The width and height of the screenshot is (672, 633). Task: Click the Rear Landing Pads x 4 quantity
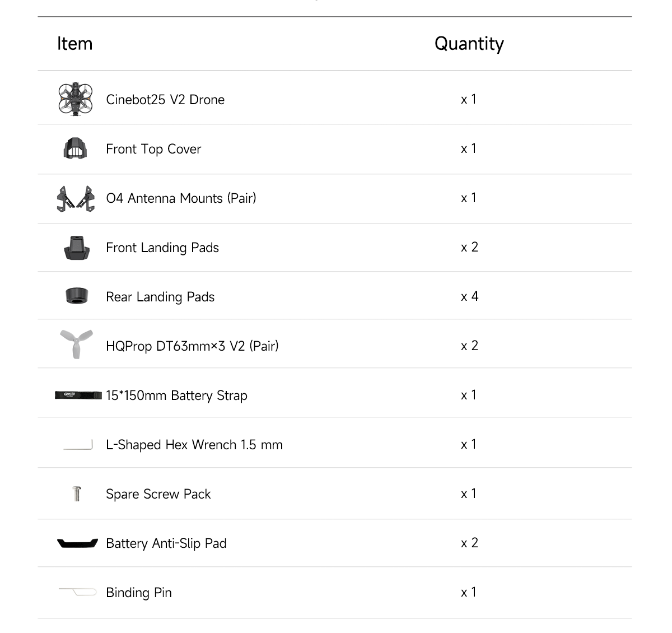point(469,296)
